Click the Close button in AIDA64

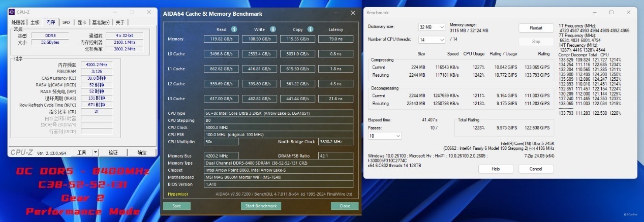[x=345, y=206]
